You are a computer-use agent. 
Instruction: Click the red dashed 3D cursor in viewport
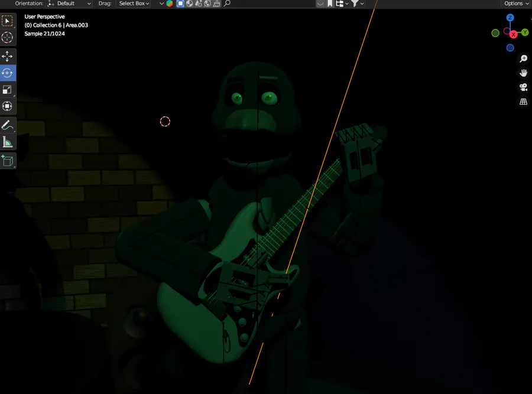click(165, 121)
